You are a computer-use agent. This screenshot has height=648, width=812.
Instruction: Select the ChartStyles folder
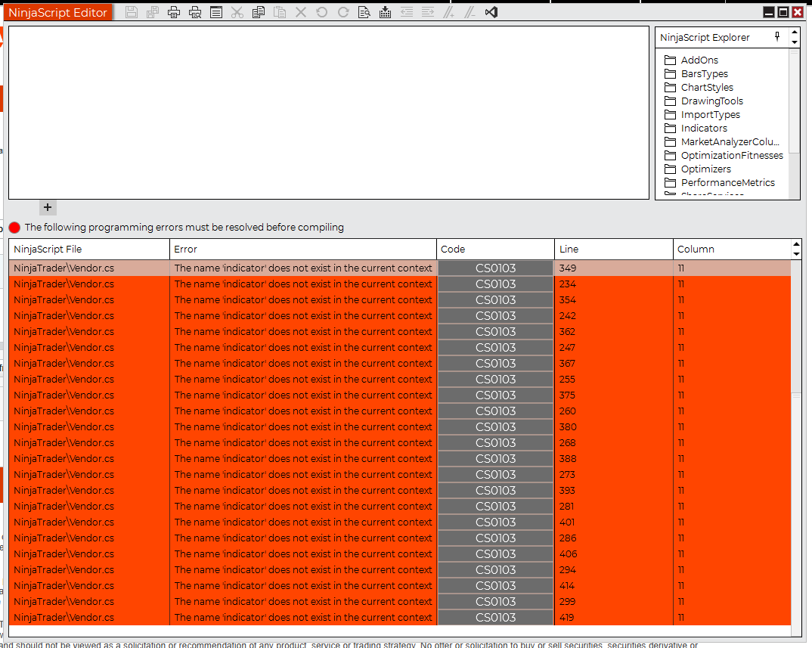[x=699, y=87]
